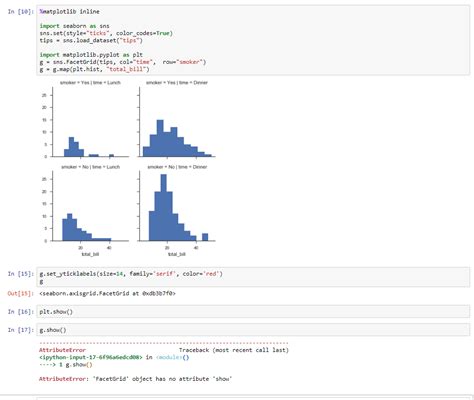Click the seaborn.axisgrid.FacetGrid output text
The image size is (474, 400).
[107, 294]
